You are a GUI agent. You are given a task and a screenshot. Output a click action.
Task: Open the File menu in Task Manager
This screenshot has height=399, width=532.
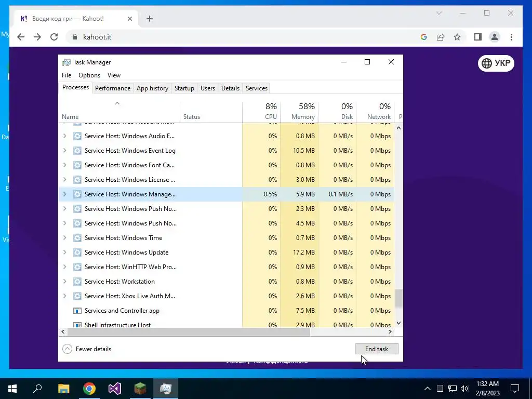pos(66,75)
